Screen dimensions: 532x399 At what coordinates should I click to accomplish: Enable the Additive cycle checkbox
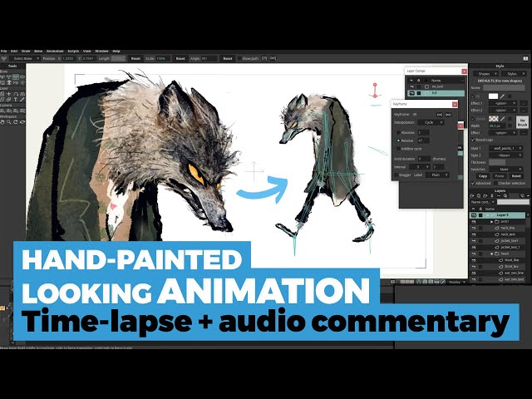(x=398, y=149)
